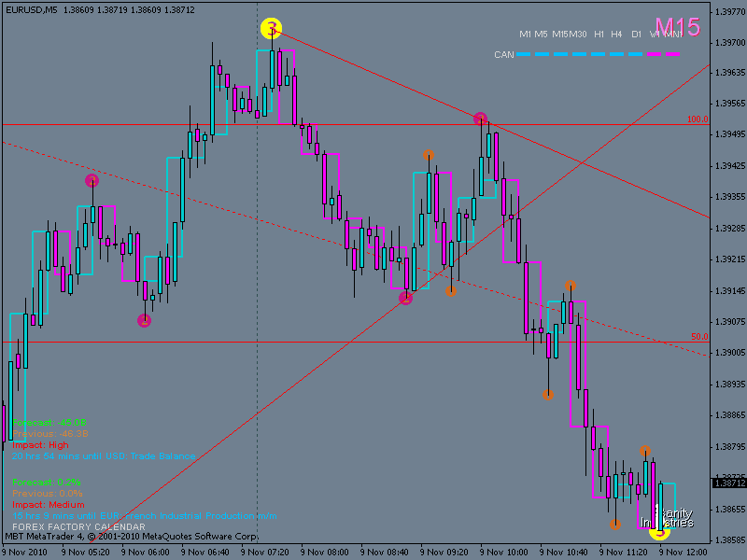This screenshot has height=560, width=747.
Task: Click 1.39005 on the price axis
Action: 730,353
